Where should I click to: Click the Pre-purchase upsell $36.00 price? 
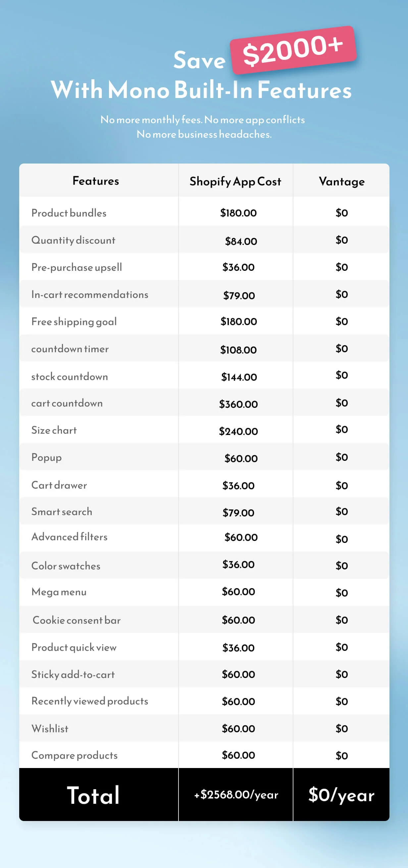[x=238, y=267]
